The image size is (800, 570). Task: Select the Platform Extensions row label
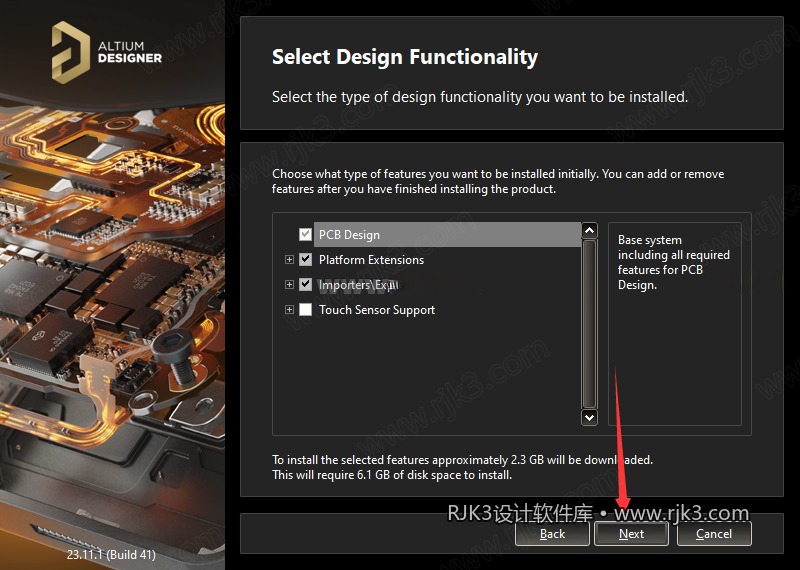[371, 260]
